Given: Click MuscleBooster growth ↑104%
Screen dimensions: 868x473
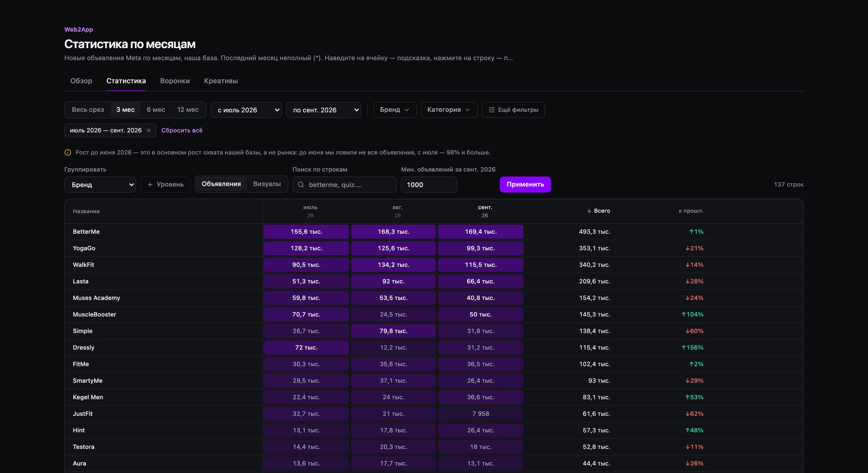Looking at the screenshot, I should click(693, 315).
